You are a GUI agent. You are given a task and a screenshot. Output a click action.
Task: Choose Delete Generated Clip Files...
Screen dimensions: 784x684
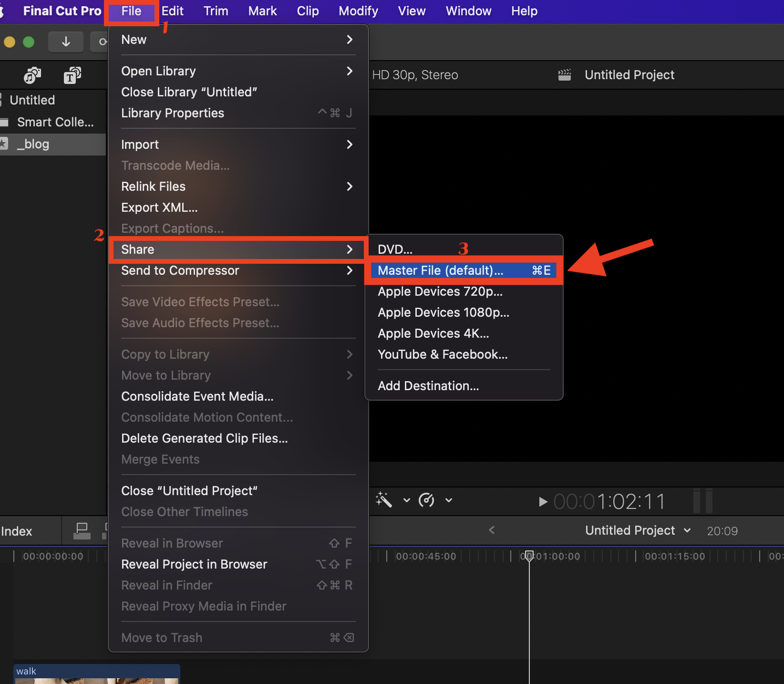[238, 438]
